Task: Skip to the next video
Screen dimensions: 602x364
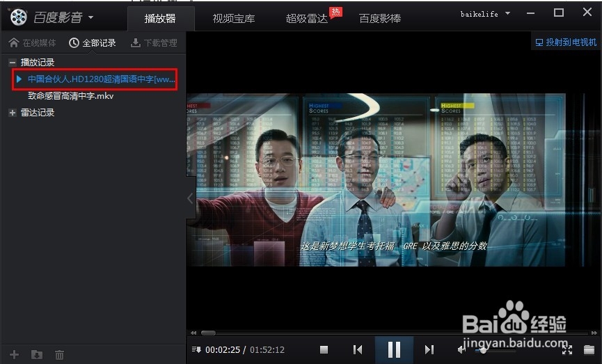Action: [x=429, y=349]
